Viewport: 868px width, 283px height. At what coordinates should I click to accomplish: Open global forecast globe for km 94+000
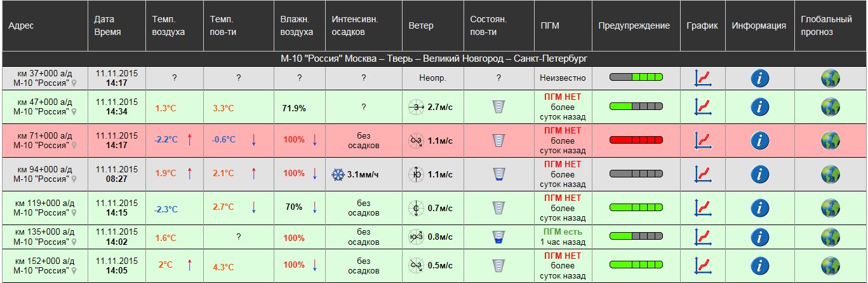pos(830,174)
